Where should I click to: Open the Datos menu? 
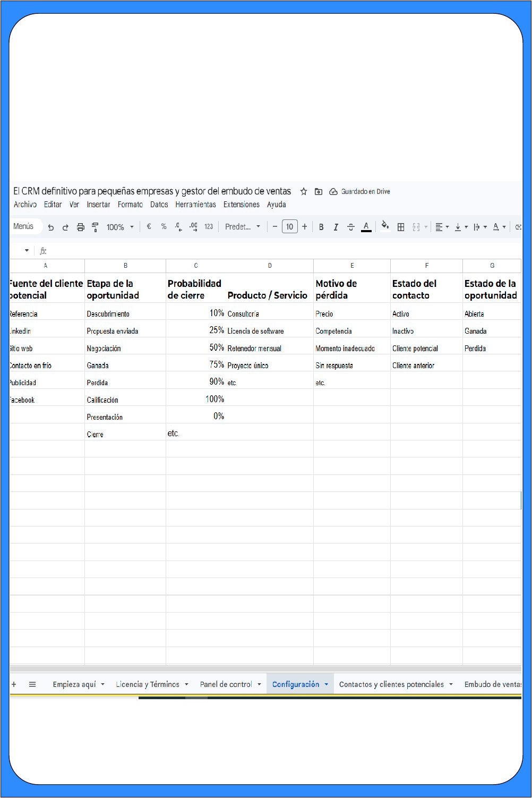(159, 205)
